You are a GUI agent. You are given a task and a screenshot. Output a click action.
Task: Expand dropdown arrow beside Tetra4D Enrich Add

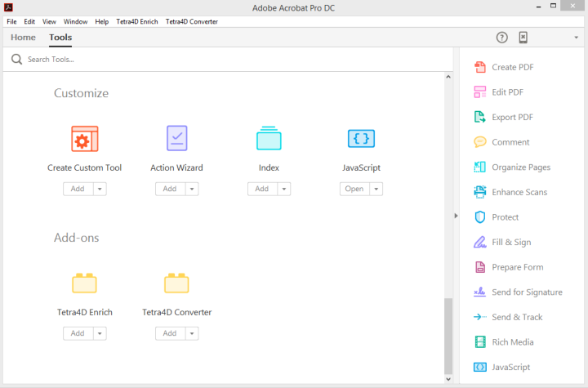coord(100,333)
